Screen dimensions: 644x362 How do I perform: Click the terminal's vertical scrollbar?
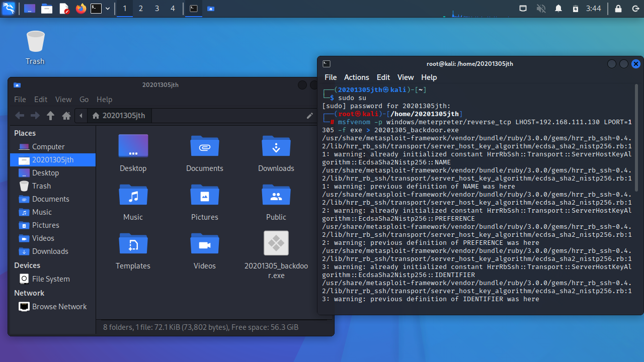(x=637, y=138)
